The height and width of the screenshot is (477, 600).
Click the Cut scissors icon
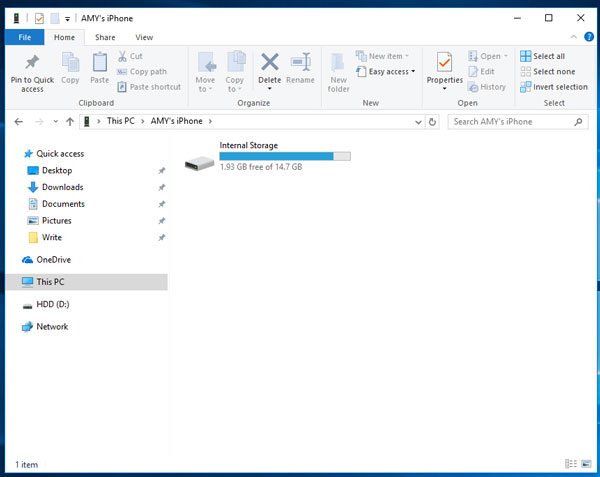[122, 56]
